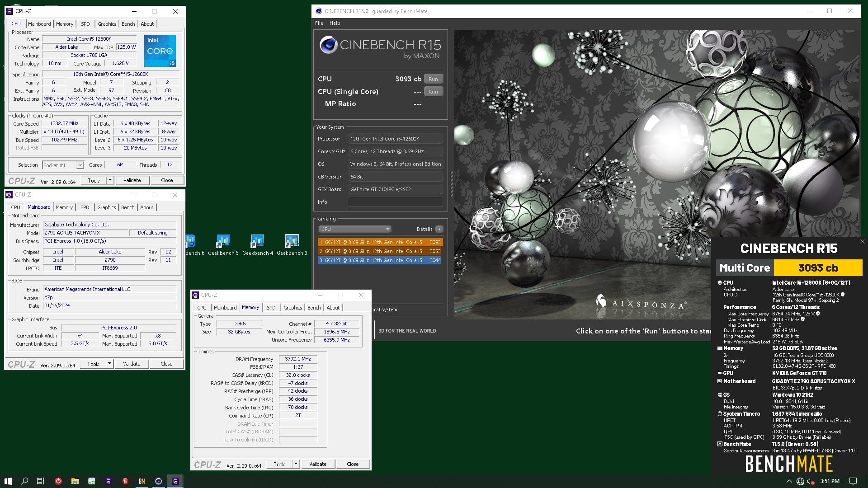The height and width of the screenshot is (488, 868).
Task: Run the CPU (Single Core) benchmark
Action: (433, 92)
